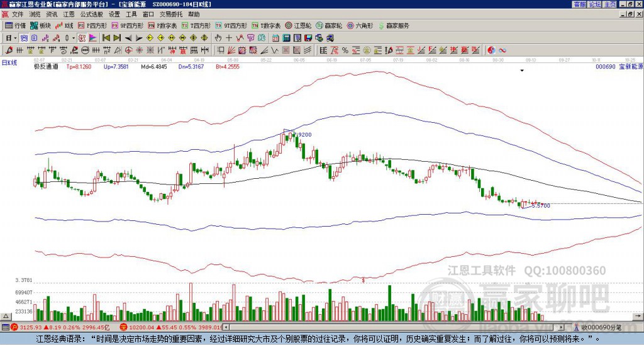Open the 交易委托 menu
This screenshot has width=644, height=345.
(171, 14)
